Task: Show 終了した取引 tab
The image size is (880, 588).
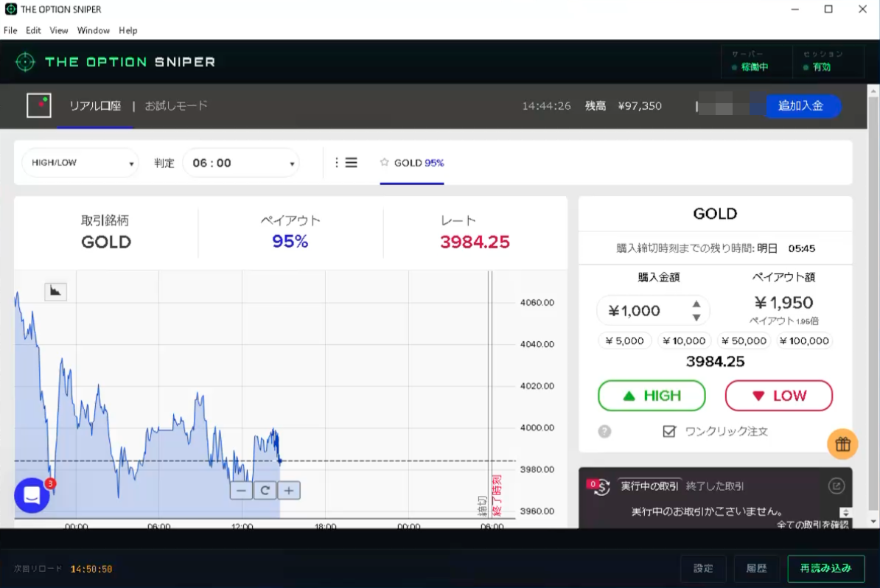Action: tap(714, 486)
